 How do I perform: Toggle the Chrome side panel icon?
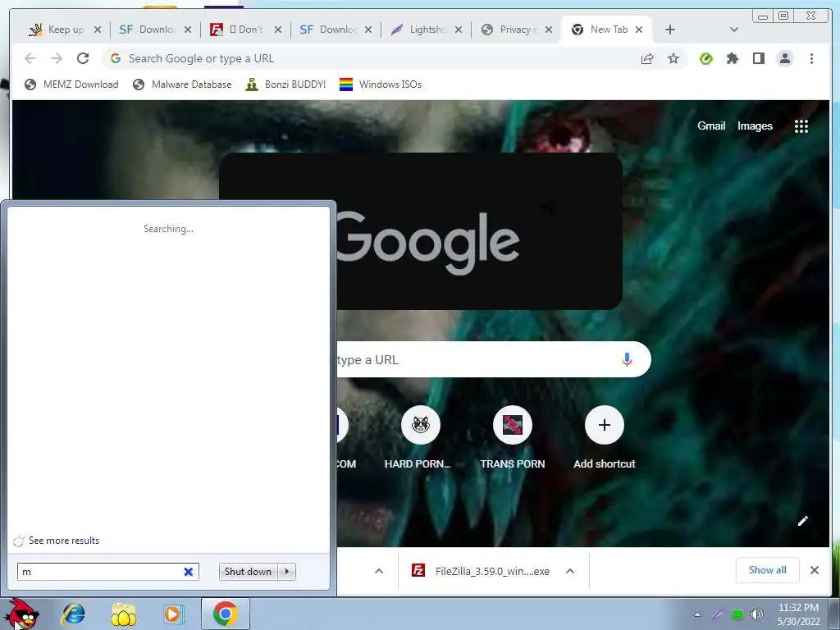click(x=759, y=58)
